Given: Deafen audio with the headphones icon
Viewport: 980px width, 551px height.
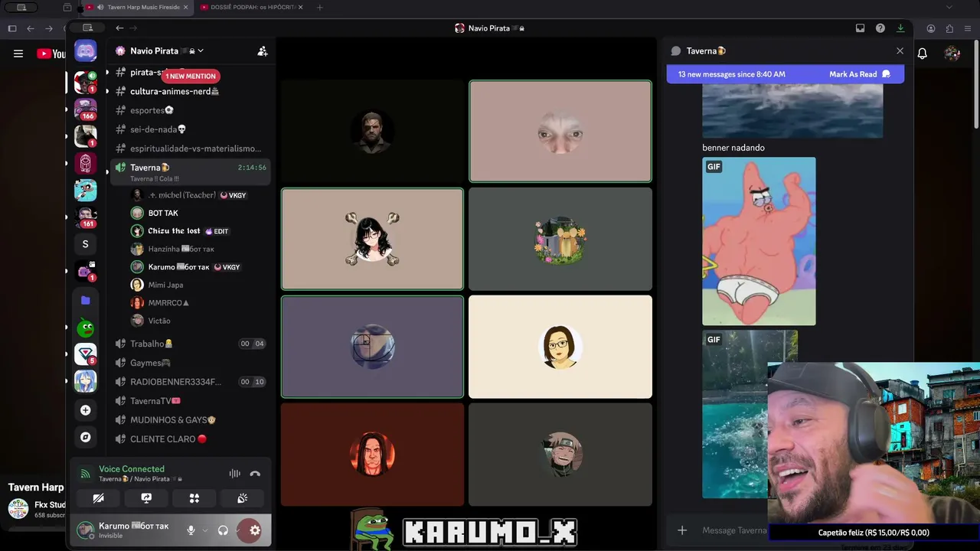Looking at the screenshot, I should (223, 530).
